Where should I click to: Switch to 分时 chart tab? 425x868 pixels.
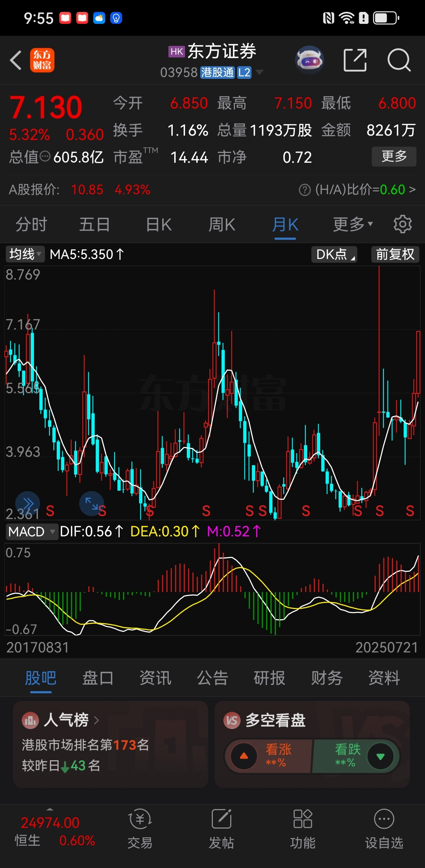pyautogui.click(x=31, y=224)
